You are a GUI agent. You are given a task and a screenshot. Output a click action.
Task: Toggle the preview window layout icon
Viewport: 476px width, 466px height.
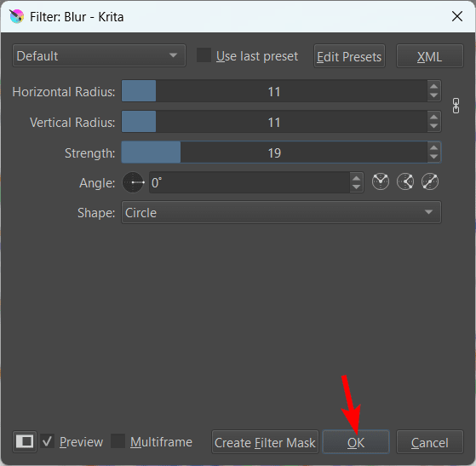(x=25, y=441)
